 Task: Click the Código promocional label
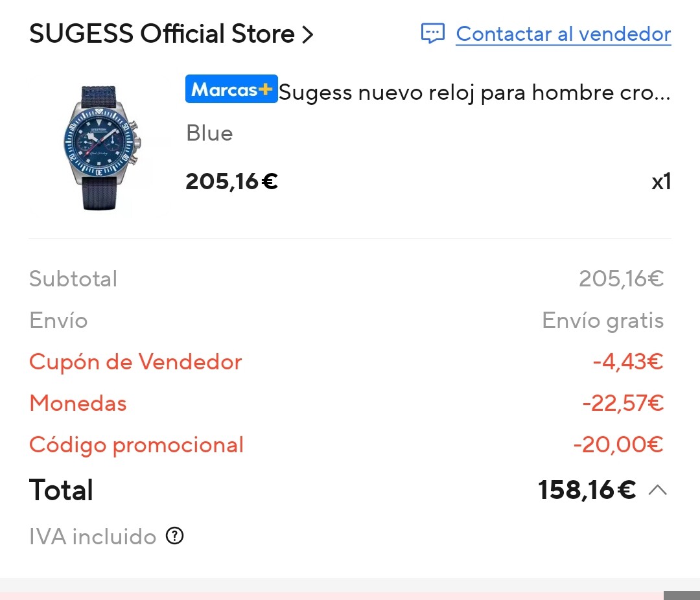(x=137, y=445)
